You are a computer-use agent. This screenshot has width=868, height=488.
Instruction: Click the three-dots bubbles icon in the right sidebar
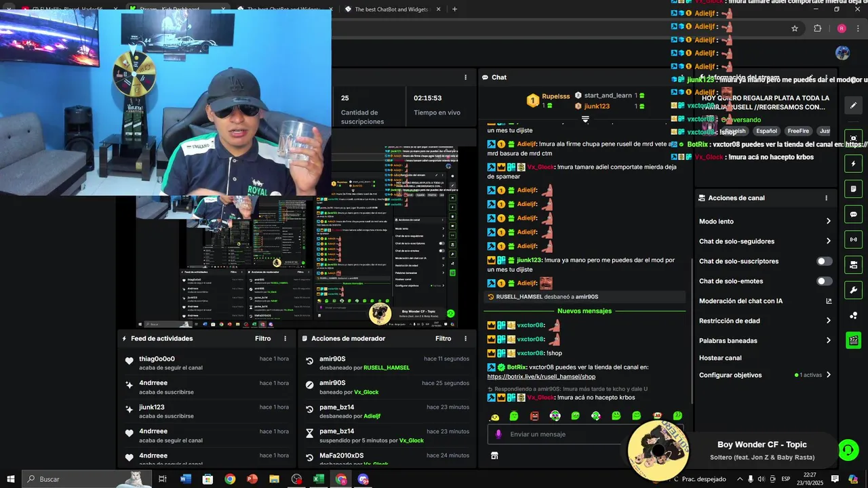tap(853, 315)
